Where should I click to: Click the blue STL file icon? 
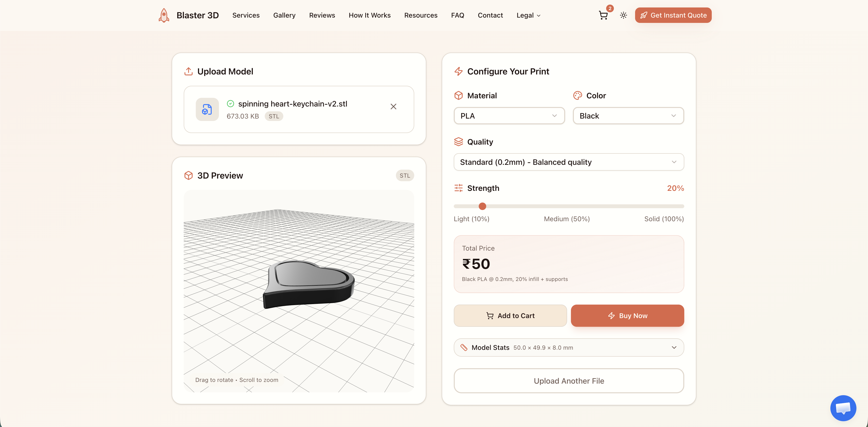(x=207, y=109)
